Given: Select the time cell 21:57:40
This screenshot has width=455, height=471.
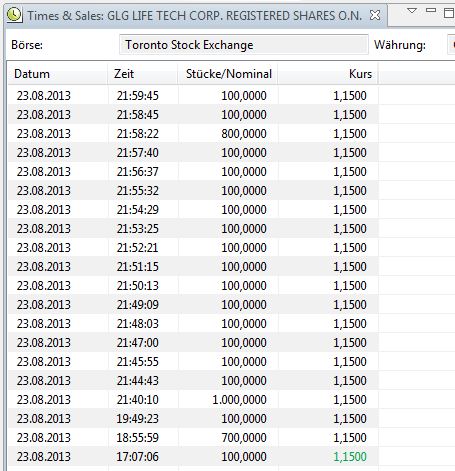Looking at the screenshot, I should pyautogui.click(x=137, y=153).
